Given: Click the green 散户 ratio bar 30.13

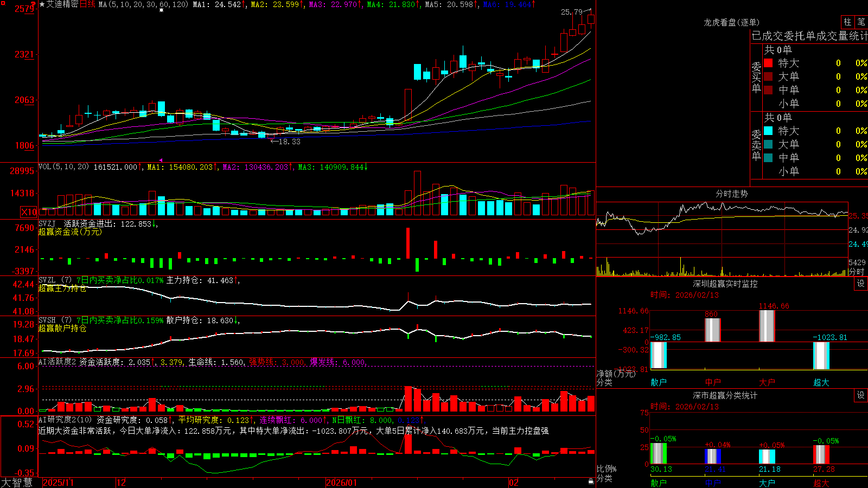Looking at the screenshot, I should coord(659,453).
